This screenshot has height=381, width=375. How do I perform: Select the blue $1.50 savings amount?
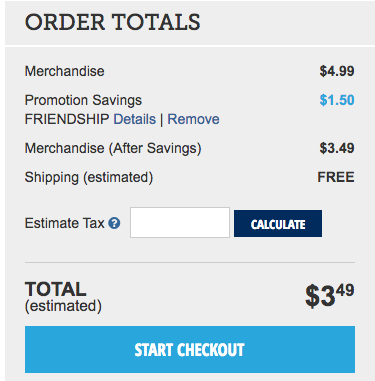coord(337,100)
